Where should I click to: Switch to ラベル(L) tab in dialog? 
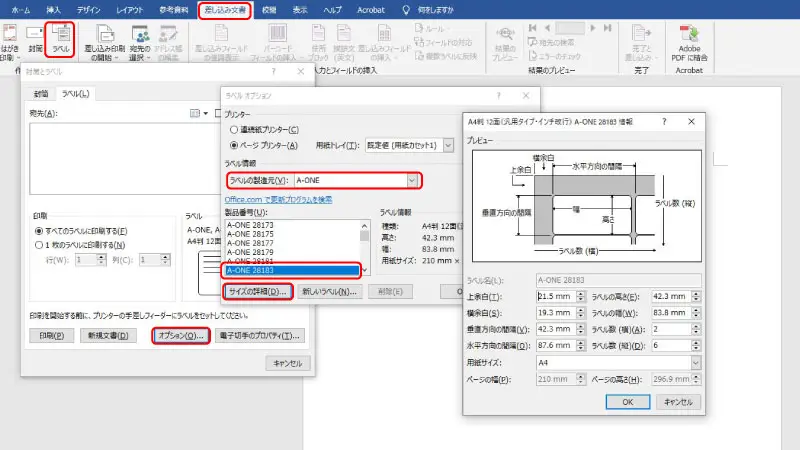75,94
